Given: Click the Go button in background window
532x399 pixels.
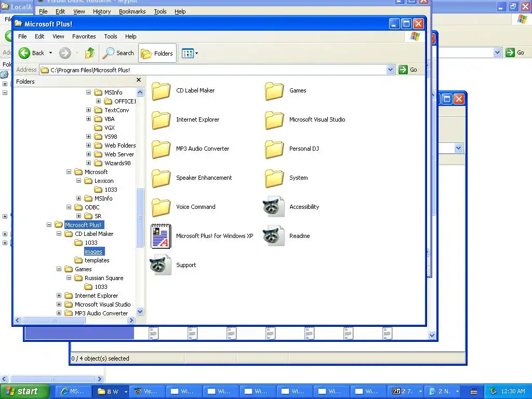Looking at the screenshot, I should pos(515,52).
